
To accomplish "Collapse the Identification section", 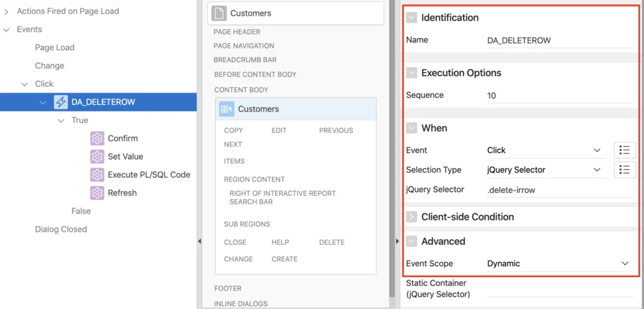I will point(411,18).
